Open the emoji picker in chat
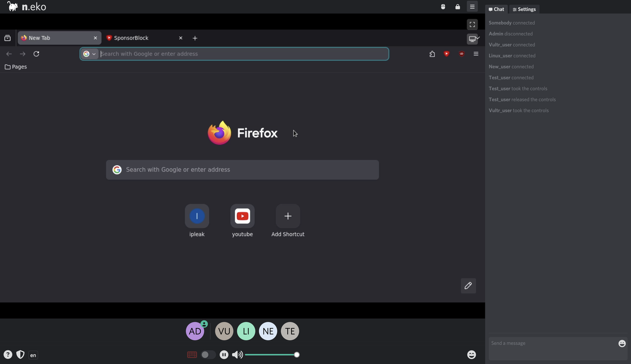 click(x=621, y=343)
